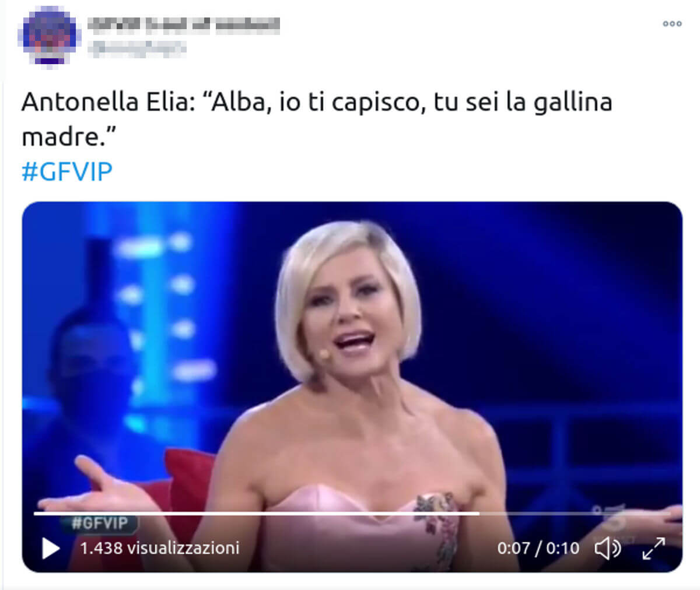This screenshot has width=700, height=590.
Task: Click the #GFVIP overlay badge inside video
Action: (x=99, y=523)
